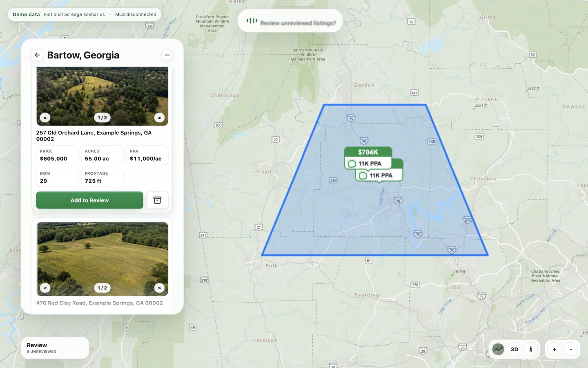The width and height of the screenshot is (588, 368).
Task: Open the Review panel with 6 unreviewed
Action: [x=55, y=348]
